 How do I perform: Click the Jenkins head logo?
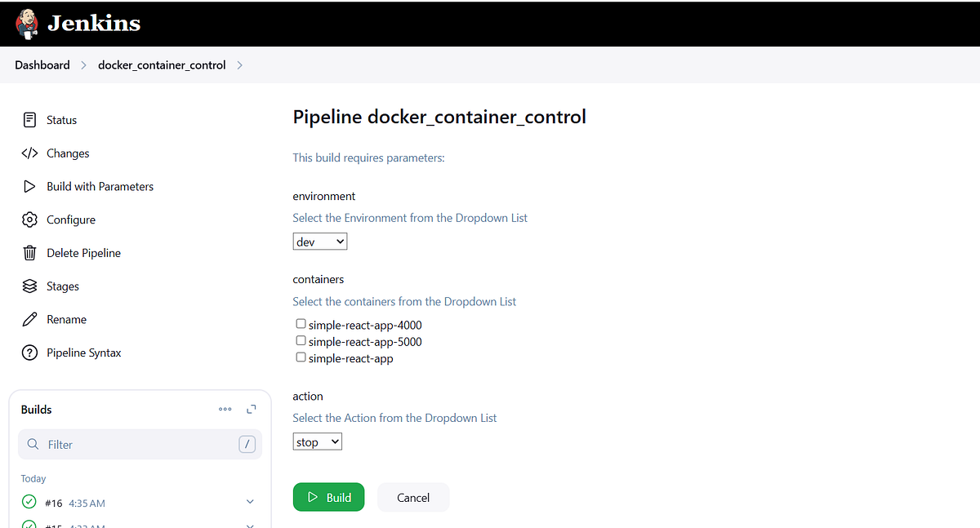27,23
